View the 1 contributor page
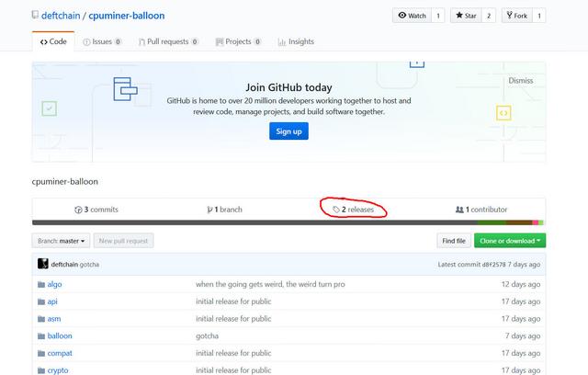 tap(481, 210)
